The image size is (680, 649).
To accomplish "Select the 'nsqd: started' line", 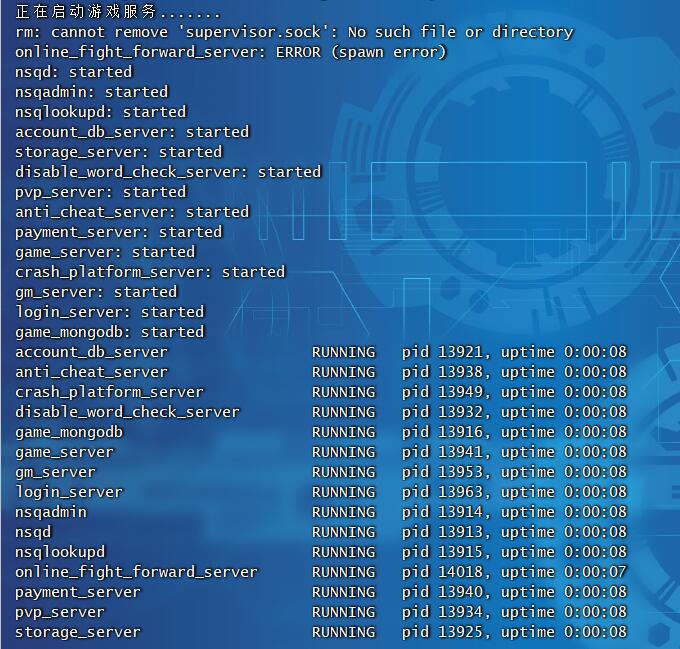I will coord(74,72).
